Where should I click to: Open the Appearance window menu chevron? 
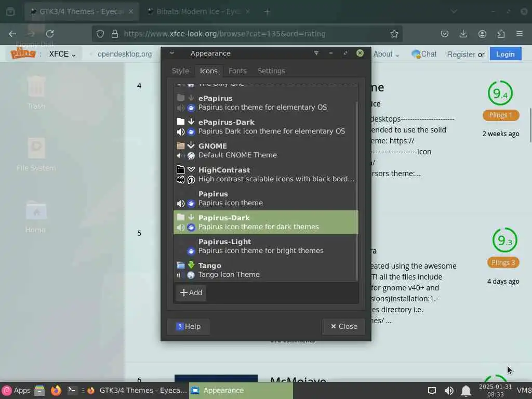point(171,53)
